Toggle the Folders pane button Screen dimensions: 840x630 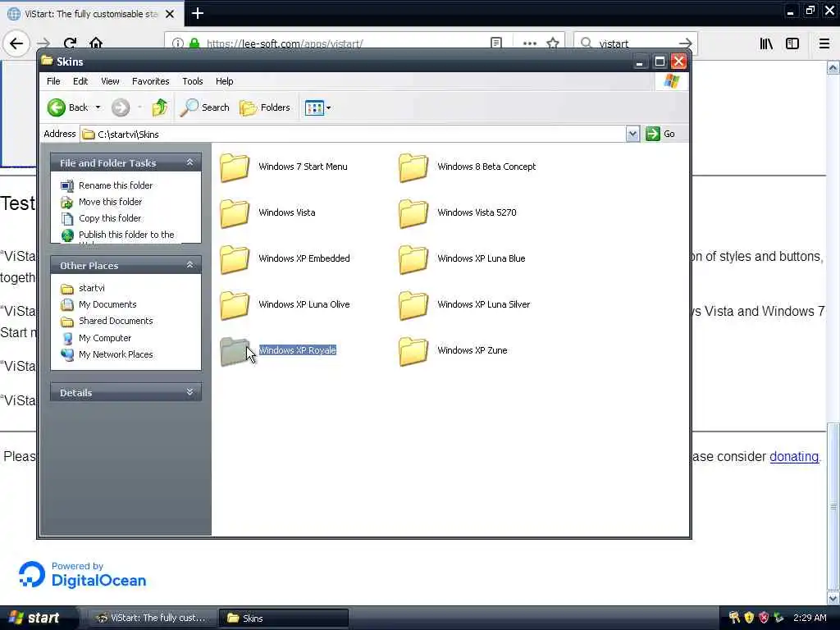click(265, 107)
